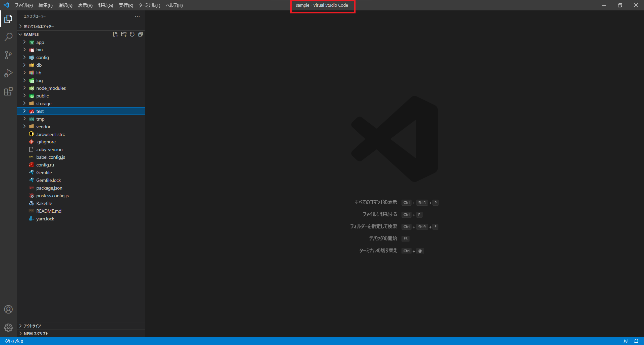Image resolution: width=644 pixels, height=345 pixels.
Task: Click the New Folder icon in SAMPLE header
Action: [x=124, y=34]
